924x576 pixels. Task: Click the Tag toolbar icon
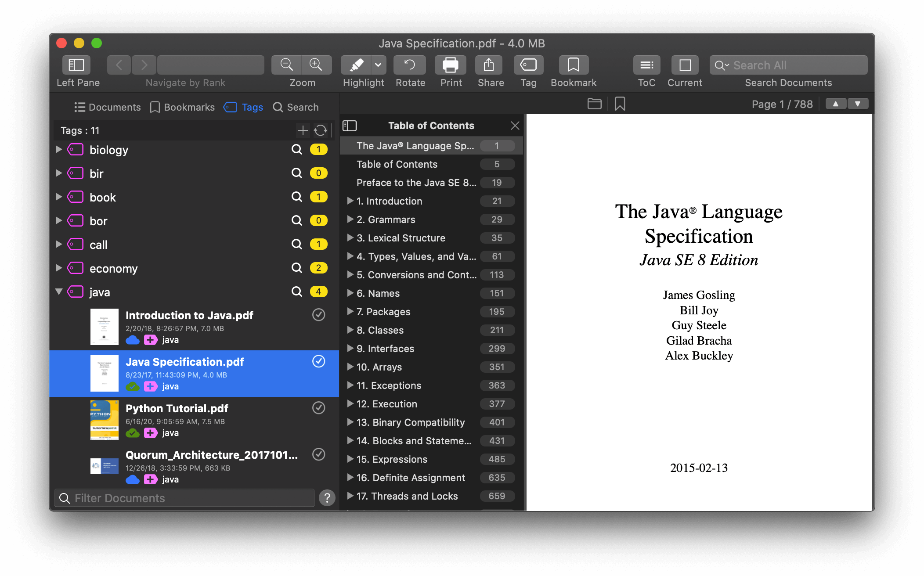point(528,65)
